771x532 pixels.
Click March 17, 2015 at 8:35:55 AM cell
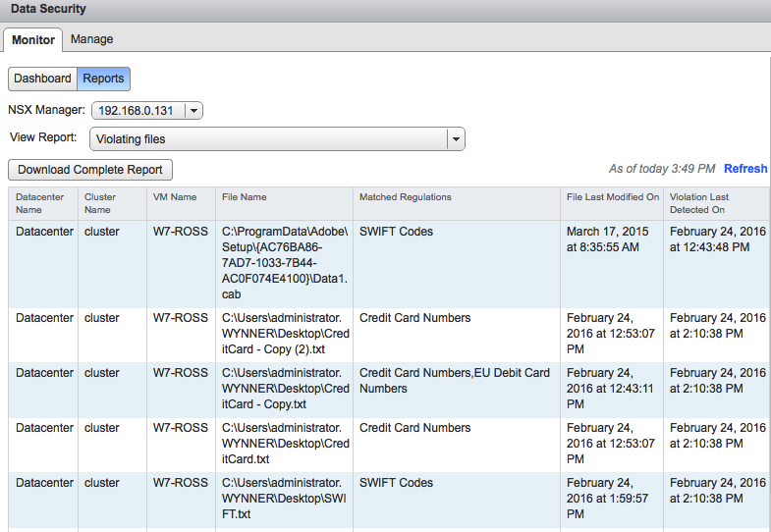point(612,263)
